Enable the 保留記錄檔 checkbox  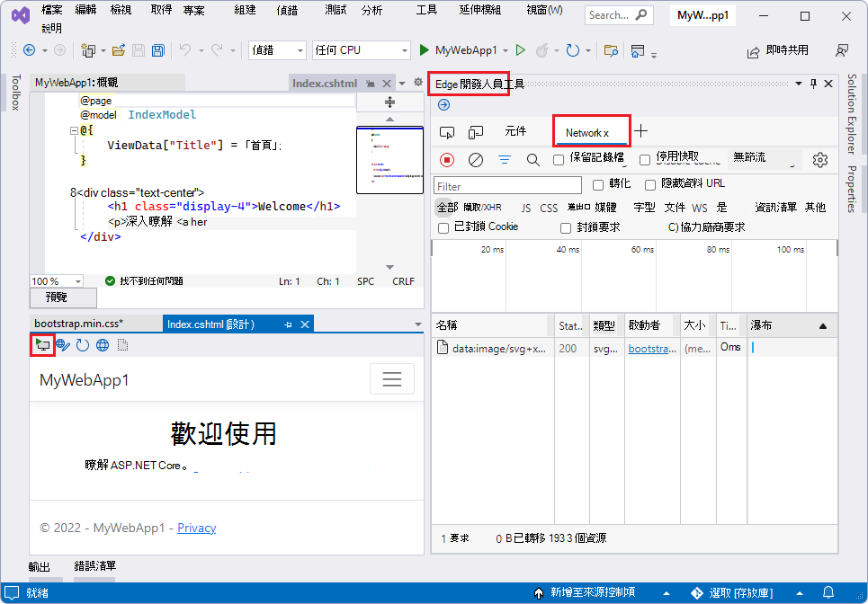click(558, 160)
